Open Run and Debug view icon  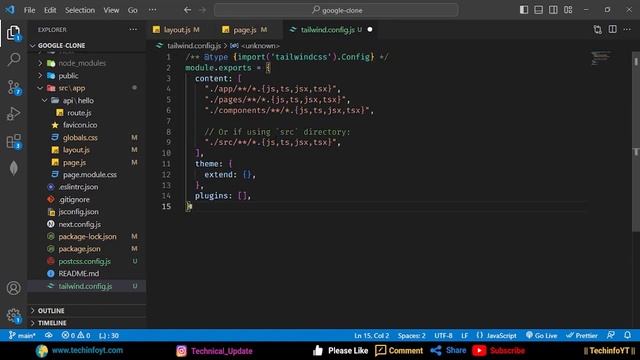13,114
